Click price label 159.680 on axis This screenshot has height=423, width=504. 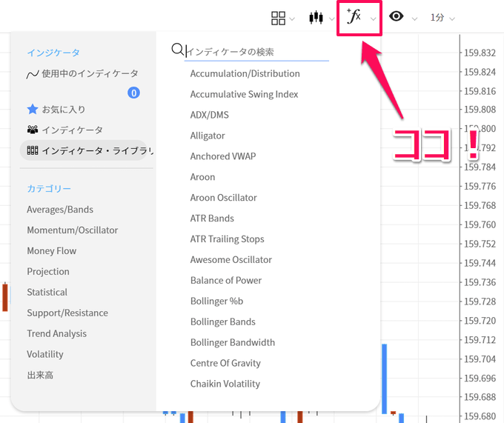480,416
